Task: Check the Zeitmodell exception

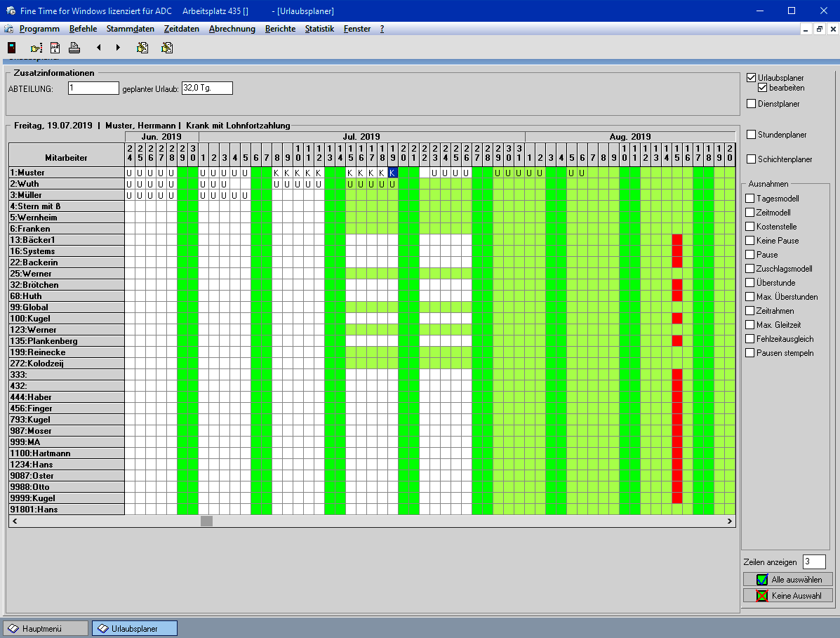Action: point(750,212)
